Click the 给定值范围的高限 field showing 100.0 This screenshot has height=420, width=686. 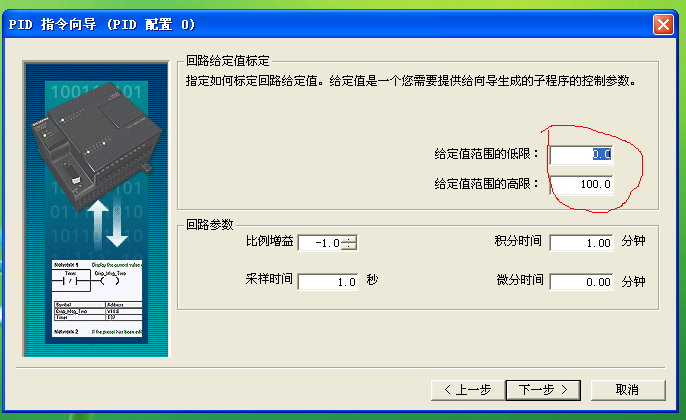581,184
